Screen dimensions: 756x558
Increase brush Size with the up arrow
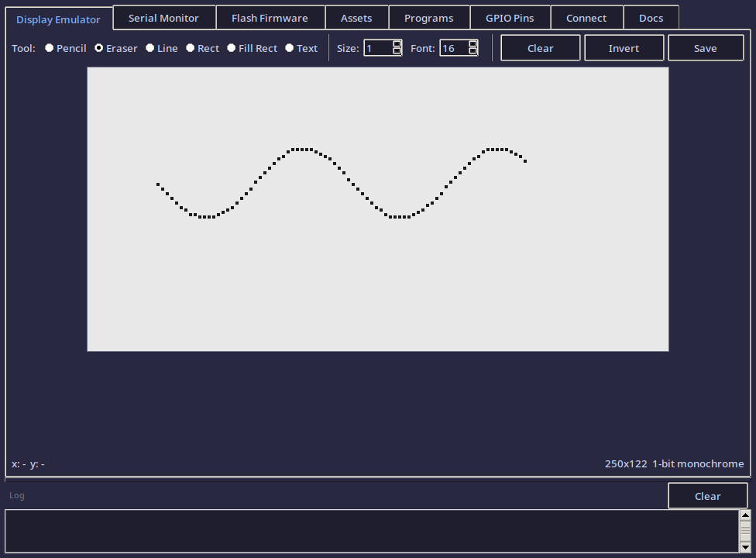point(396,44)
